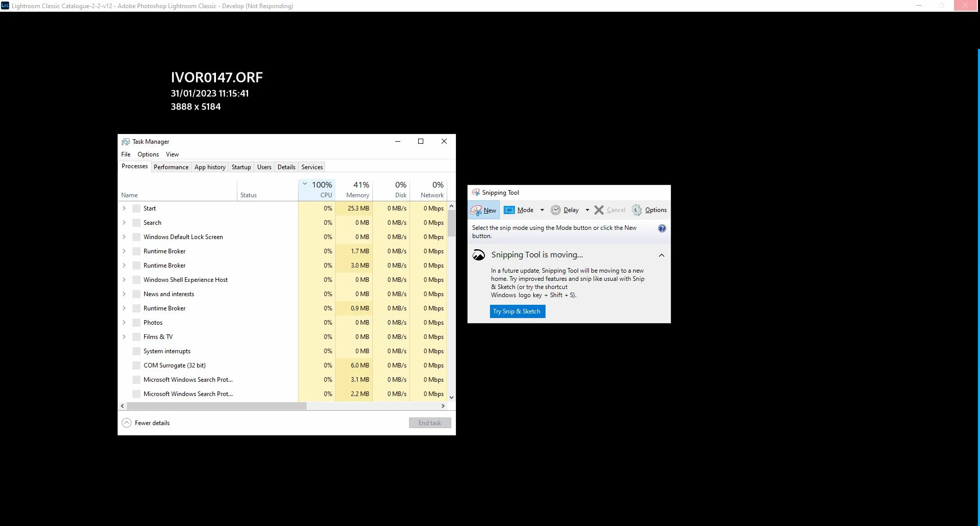
Task: Switch to the App history tab
Action: [x=210, y=167]
